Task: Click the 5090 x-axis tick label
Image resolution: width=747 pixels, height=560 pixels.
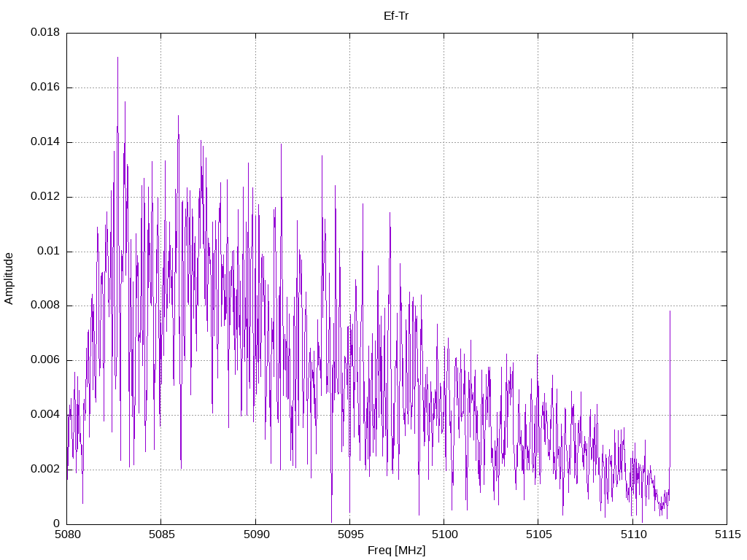Action: (256, 534)
